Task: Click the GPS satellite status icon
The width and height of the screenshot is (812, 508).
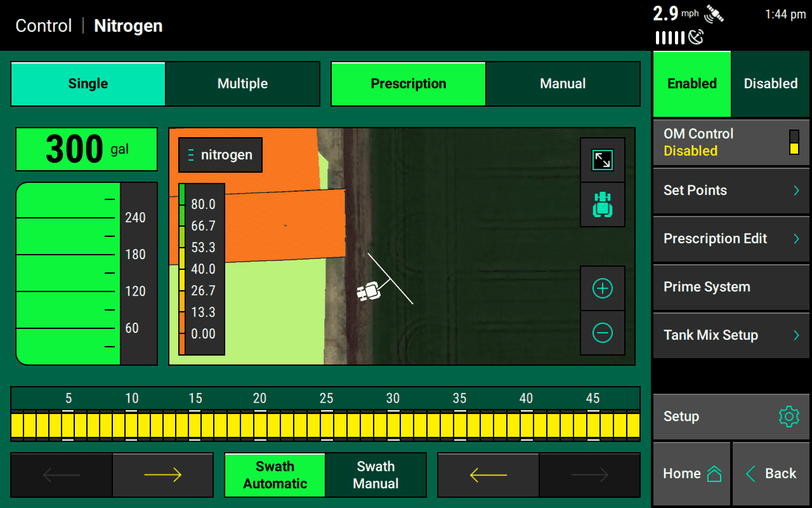Action: [x=714, y=14]
